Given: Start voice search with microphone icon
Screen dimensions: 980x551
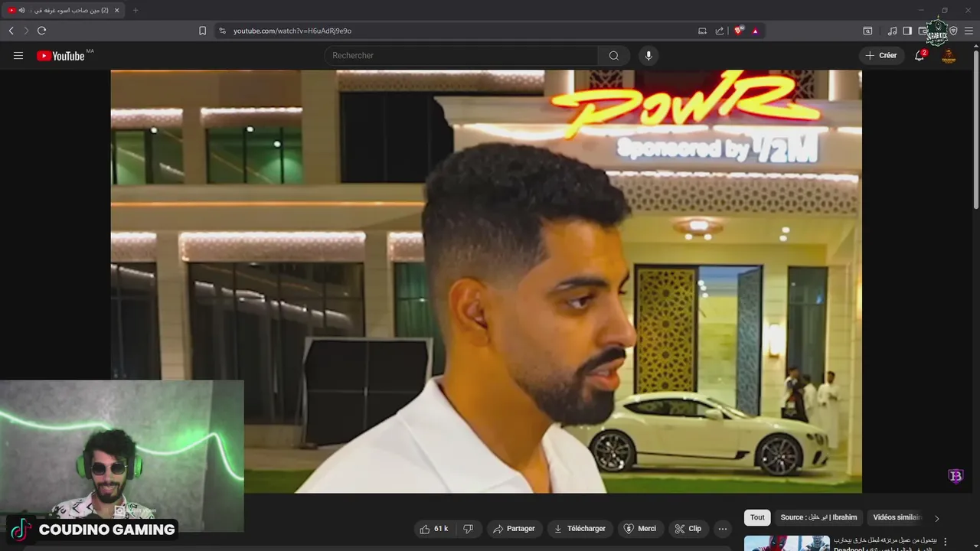Looking at the screenshot, I should pyautogui.click(x=648, y=55).
